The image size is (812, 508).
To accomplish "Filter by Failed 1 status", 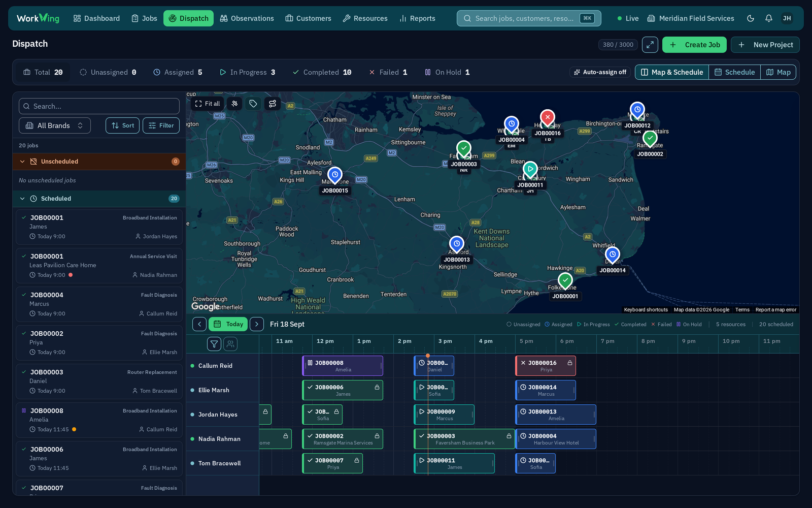I will [x=388, y=72].
